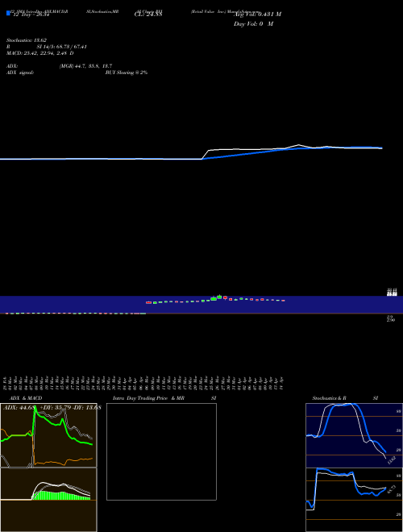Screen dimensions: 403x532
Task: Click the blue 12-day SMA legend square
Action: click(9, 13)
